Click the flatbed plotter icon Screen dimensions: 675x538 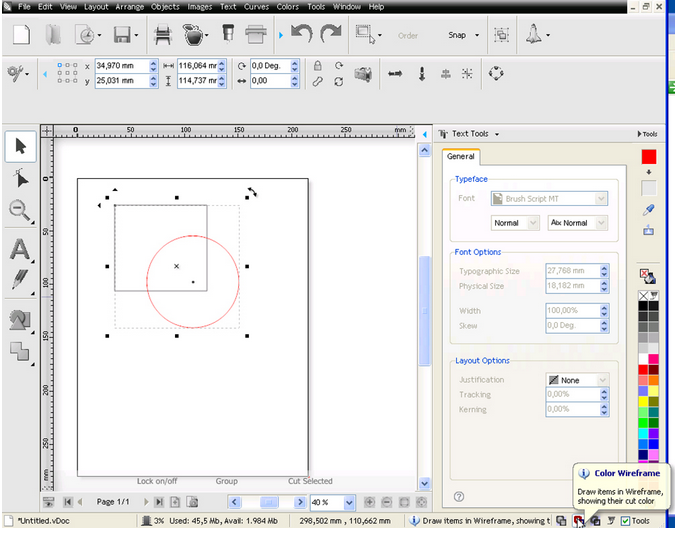256,35
